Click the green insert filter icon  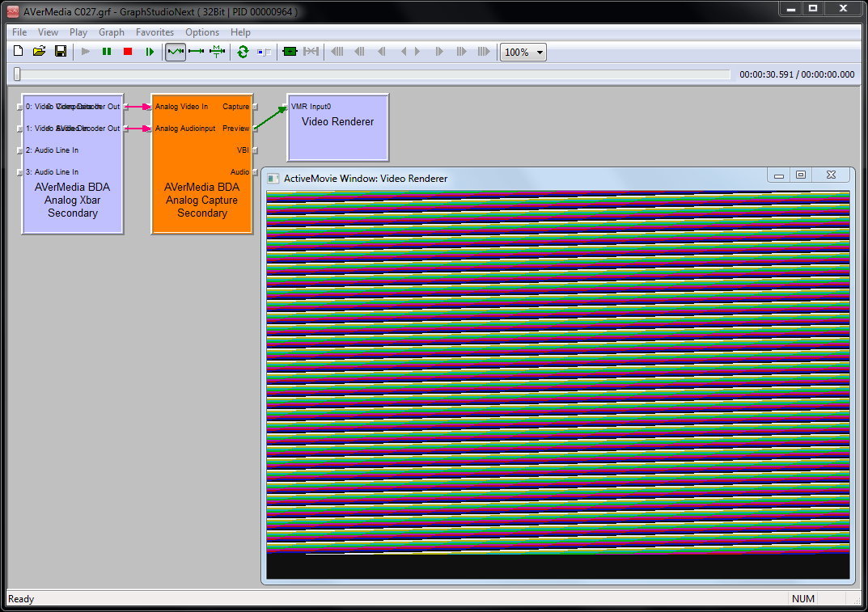[290, 52]
